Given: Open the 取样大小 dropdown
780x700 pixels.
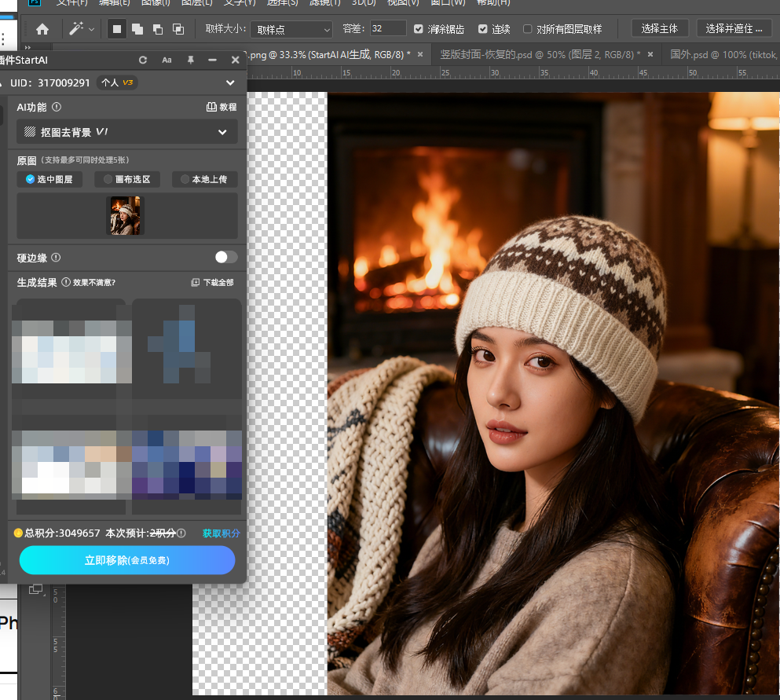Looking at the screenshot, I should click(x=291, y=29).
